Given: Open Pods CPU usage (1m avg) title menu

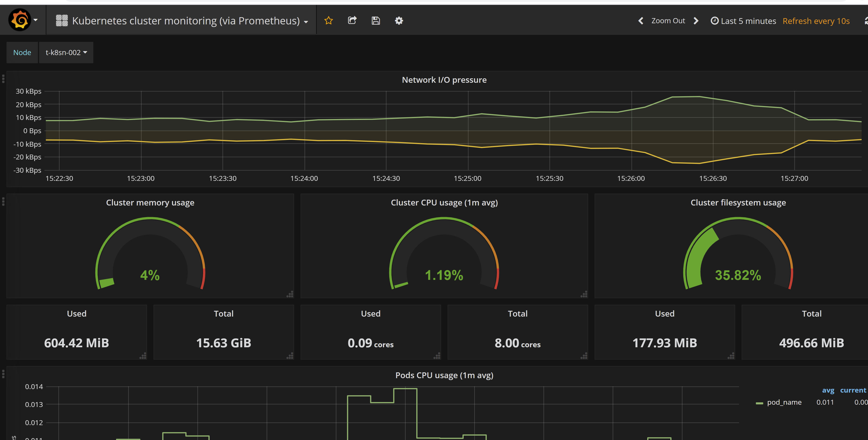Looking at the screenshot, I should pos(444,375).
